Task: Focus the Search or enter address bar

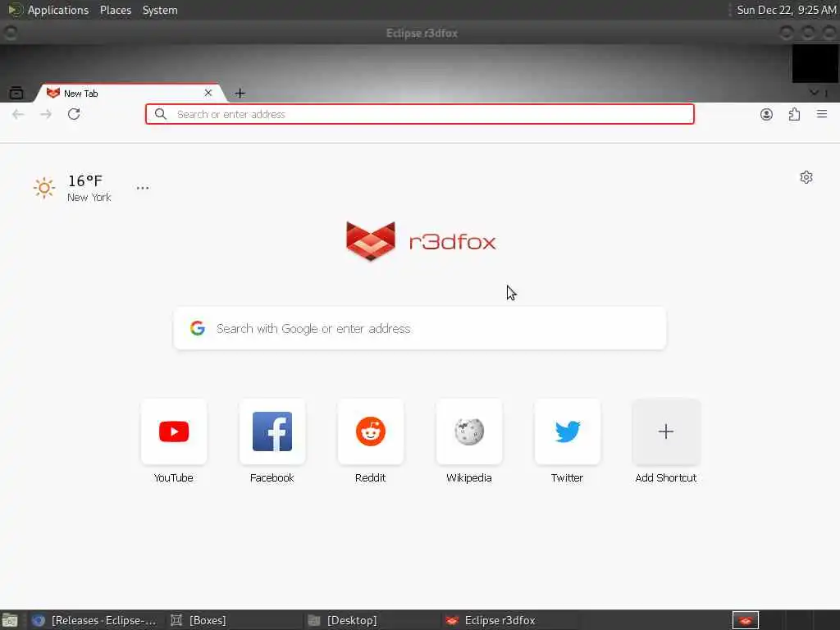Action: click(420, 114)
